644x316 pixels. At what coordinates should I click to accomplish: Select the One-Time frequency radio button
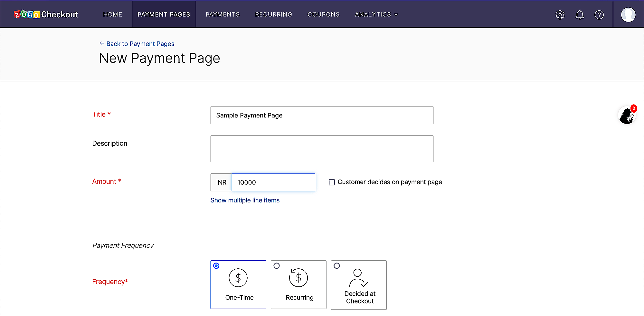click(216, 266)
